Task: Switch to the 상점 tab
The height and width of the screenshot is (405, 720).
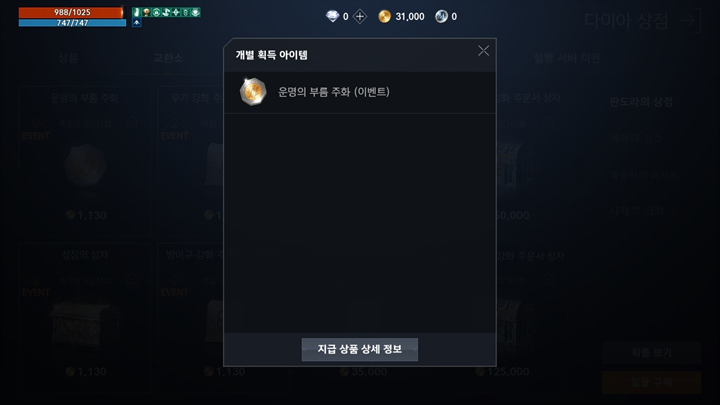Action: 68,58
